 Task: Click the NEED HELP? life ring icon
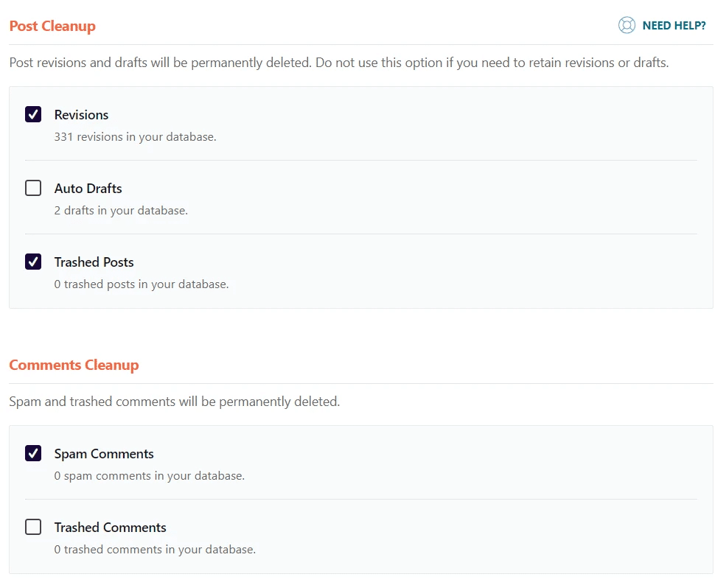[x=627, y=24]
